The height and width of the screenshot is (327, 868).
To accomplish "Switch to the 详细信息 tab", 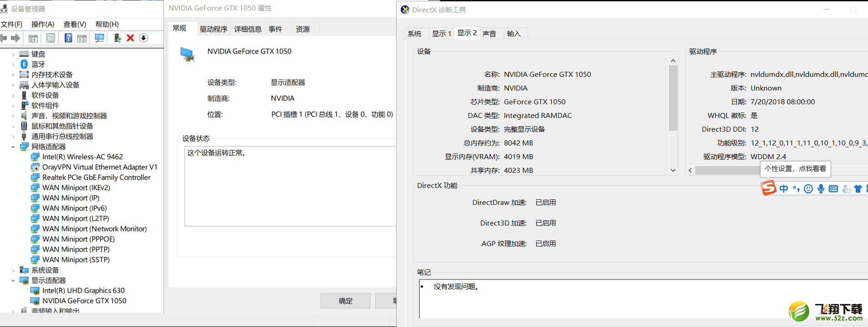I will (x=248, y=29).
